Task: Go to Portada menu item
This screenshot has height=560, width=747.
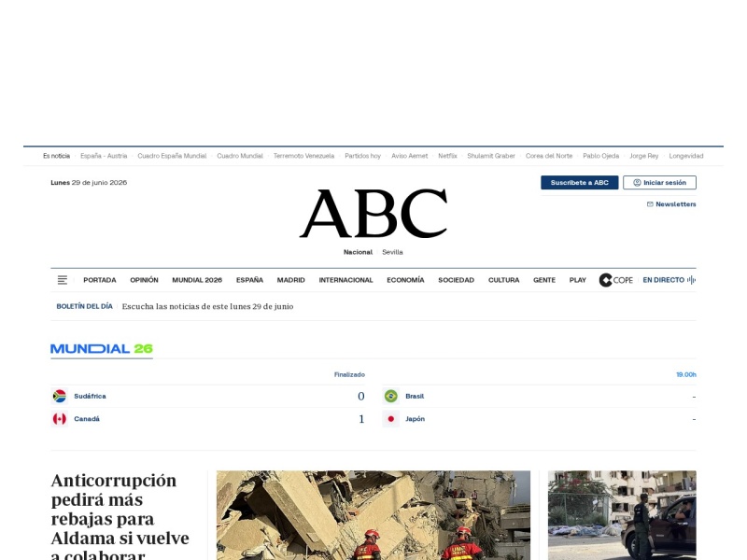Action: coord(100,280)
